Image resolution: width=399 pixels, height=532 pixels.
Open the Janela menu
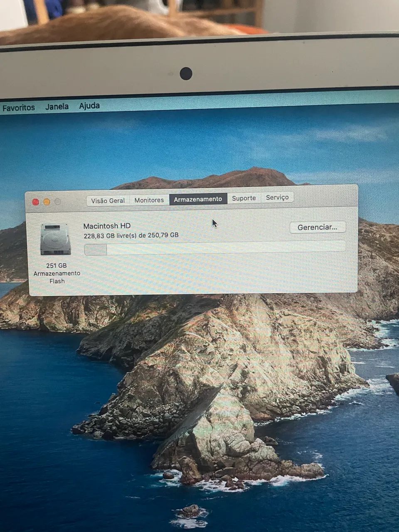pos(57,106)
